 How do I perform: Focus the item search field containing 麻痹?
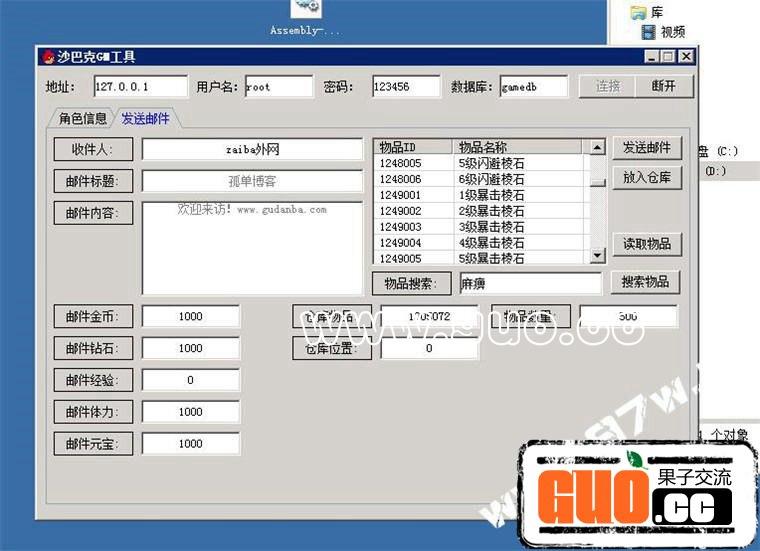[x=530, y=283]
